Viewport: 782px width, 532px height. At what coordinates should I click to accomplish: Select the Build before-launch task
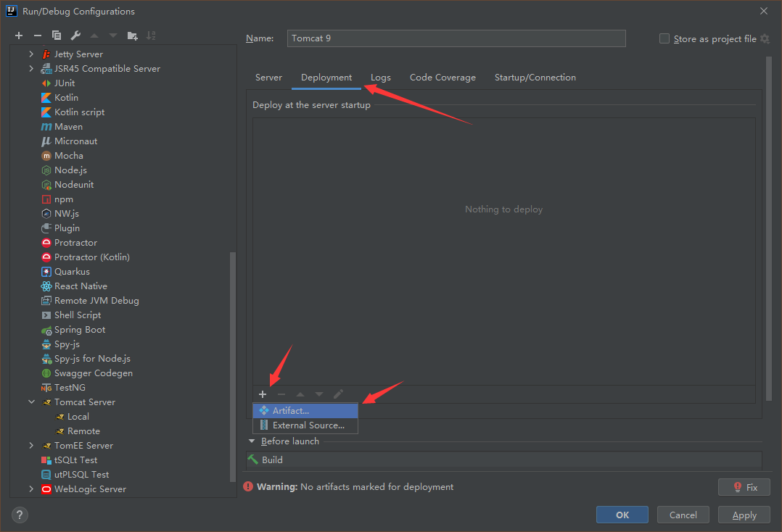pos(504,460)
